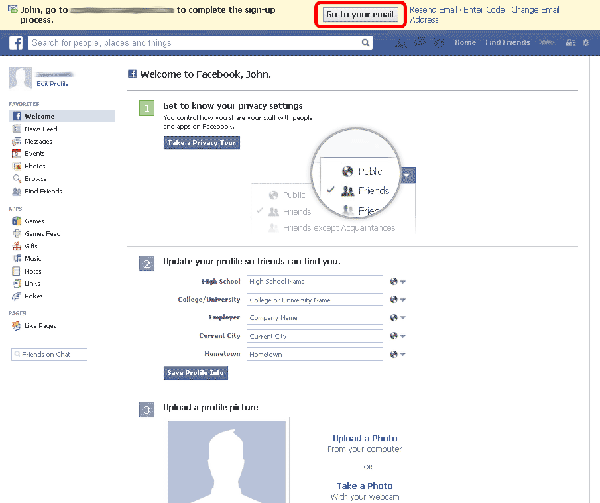The width and height of the screenshot is (600, 503).
Task: Open the account settings gear icon
Action: [586, 42]
